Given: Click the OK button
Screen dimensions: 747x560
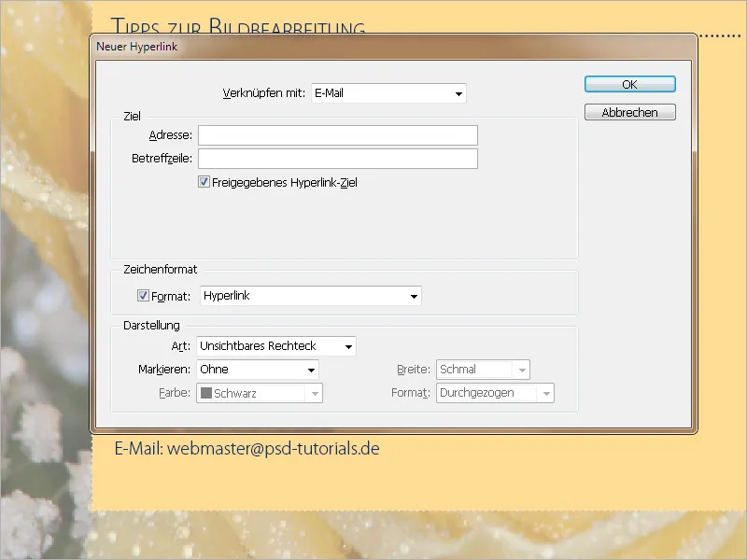Looking at the screenshot, I should coord(629,84).
